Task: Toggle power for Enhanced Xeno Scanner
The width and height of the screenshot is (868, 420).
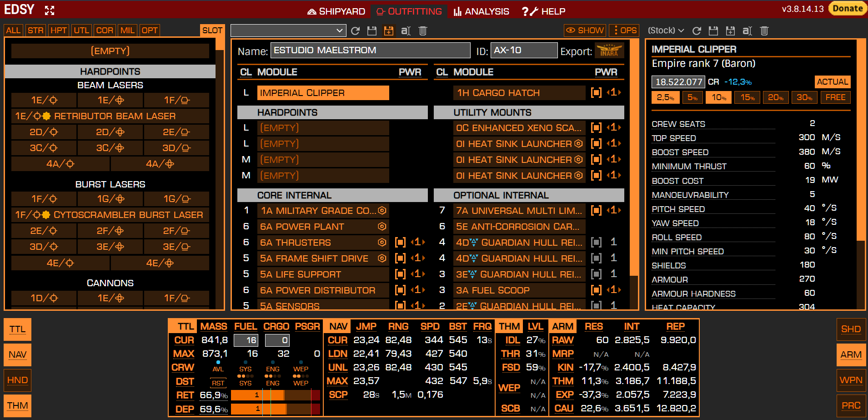Action: click(596, 127)
